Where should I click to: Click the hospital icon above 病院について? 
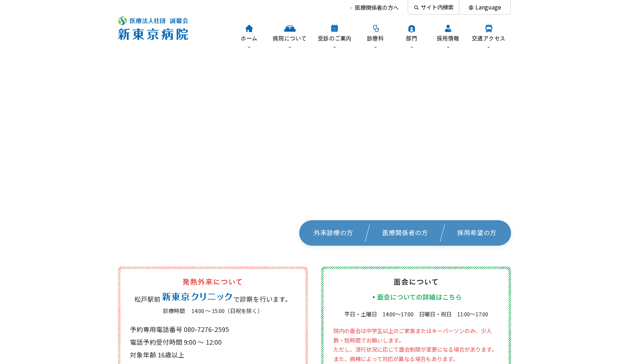click(289, 28)
